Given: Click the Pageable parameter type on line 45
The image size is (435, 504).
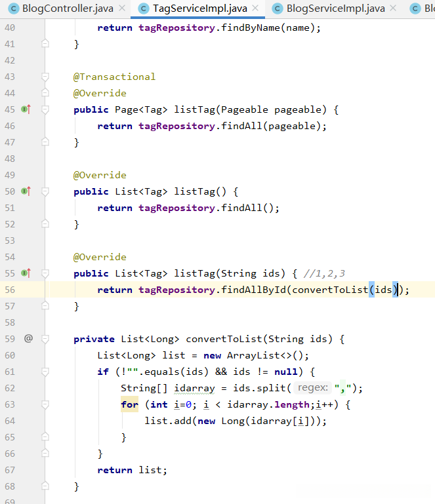Looking at the screenshot, I should [x=245, y=109].
